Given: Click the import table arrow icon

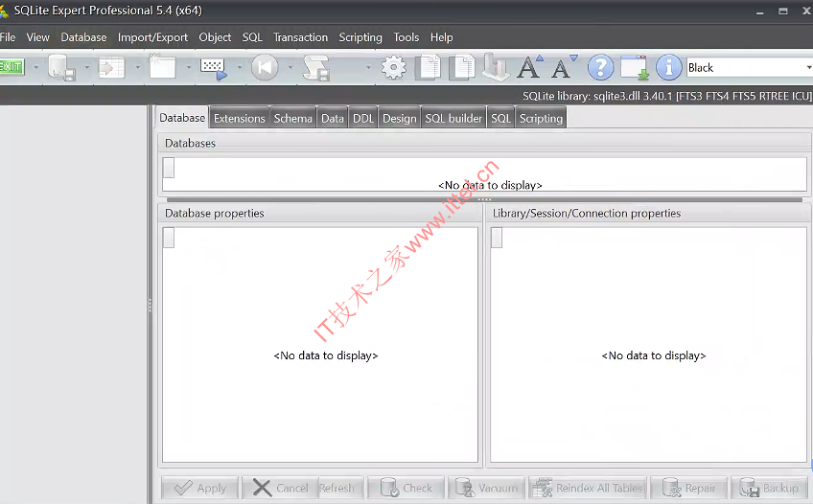Looking at the screenshot, I should click(x=111, y=68).
